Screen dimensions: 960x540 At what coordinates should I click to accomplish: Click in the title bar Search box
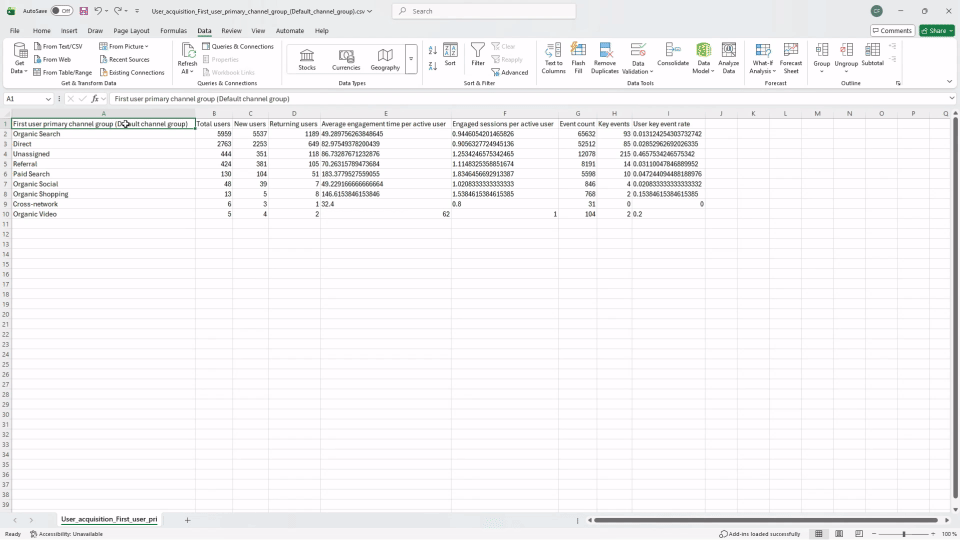point(484,11)
